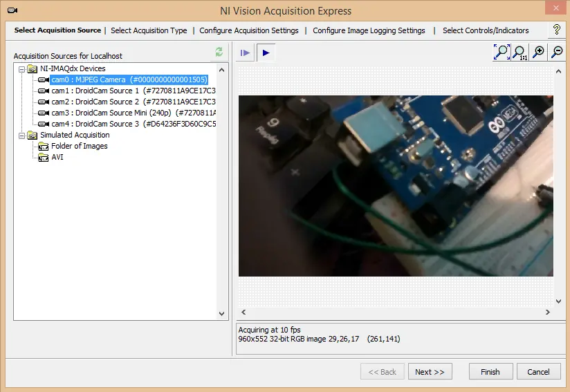Click the Simulated Acquisition folder icon

pyautogui.click(x=33, y=135)
